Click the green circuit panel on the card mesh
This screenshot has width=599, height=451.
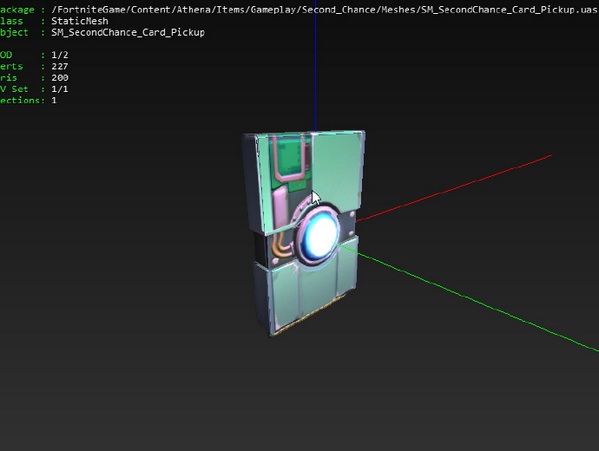290,158
